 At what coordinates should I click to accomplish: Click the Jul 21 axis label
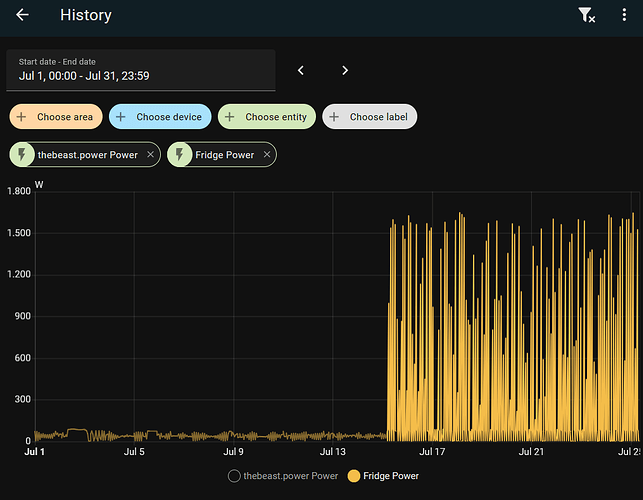[531, 452]
